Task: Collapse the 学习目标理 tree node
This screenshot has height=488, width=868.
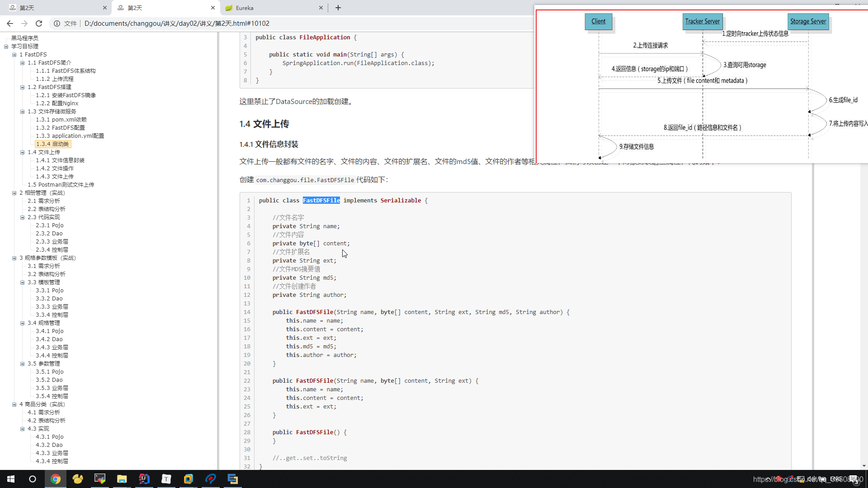Action: coord(6,47)
